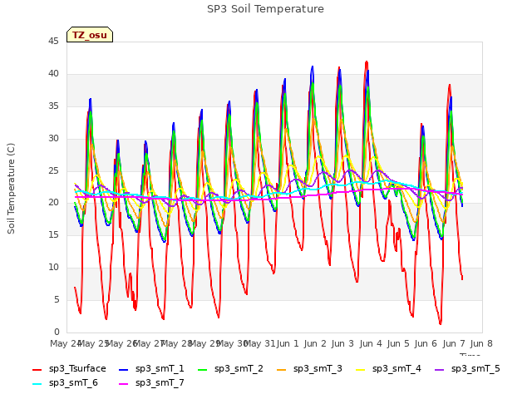
Task: Toggle the sp3_smT_7 legend entry
Action: pyautogui.click(x=151, y=383)
